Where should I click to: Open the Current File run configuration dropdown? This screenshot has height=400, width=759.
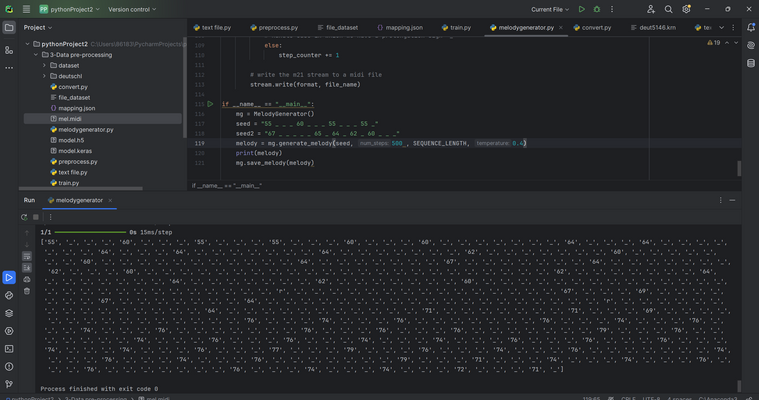[x=548, y=9]
